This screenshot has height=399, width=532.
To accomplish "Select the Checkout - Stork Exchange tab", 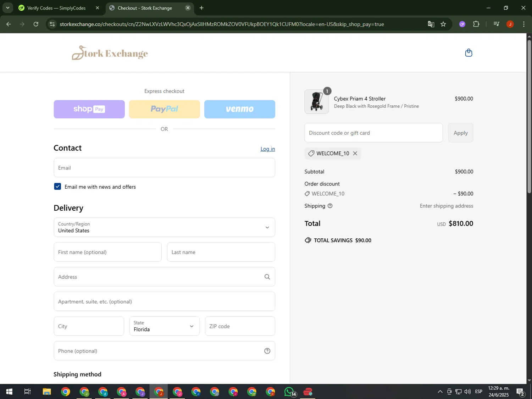I will (145, 8).
